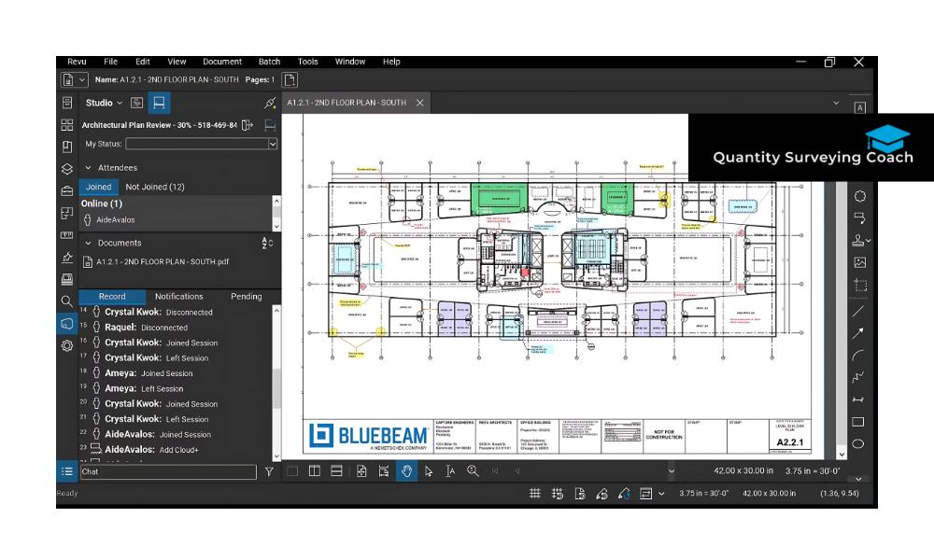Viewport: 934px width, 560px height.
Task: Open the status bar sync dropdown arrow
Action: coord(661,494)
